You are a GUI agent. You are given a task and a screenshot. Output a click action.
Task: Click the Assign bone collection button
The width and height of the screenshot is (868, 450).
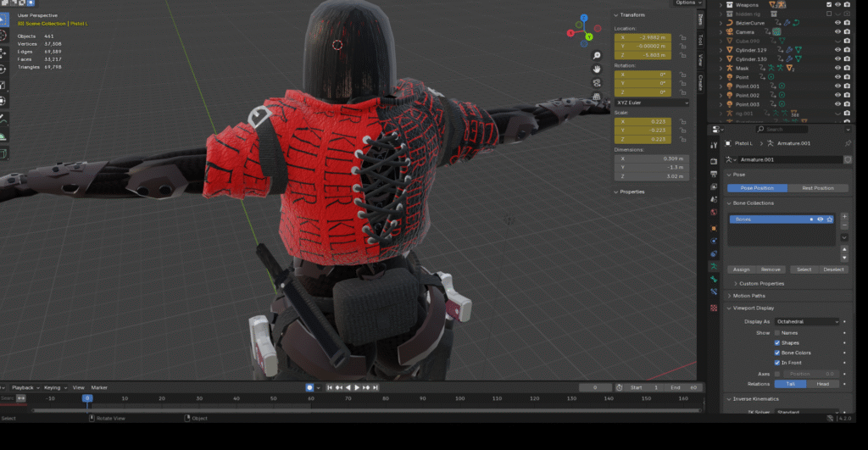tap(742, 269)
